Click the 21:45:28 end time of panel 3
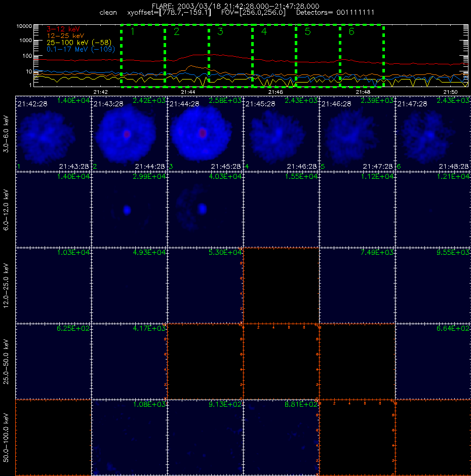 coord(226,167)
